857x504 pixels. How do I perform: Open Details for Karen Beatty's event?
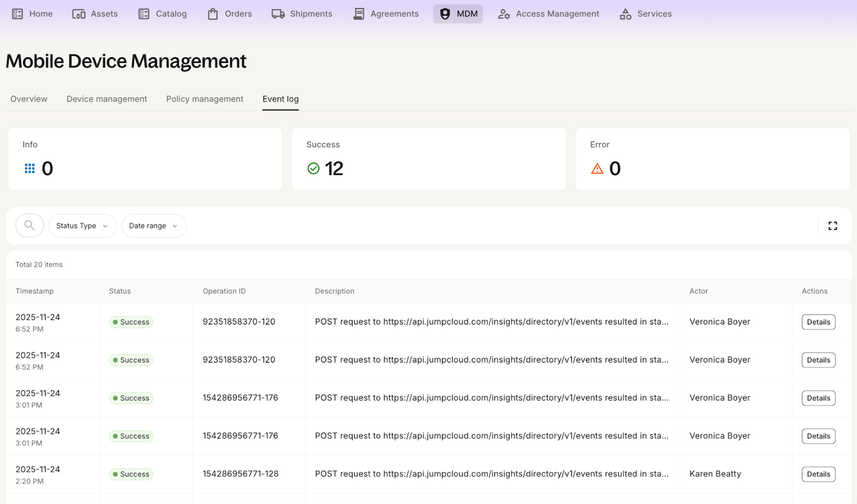[818, 474]
